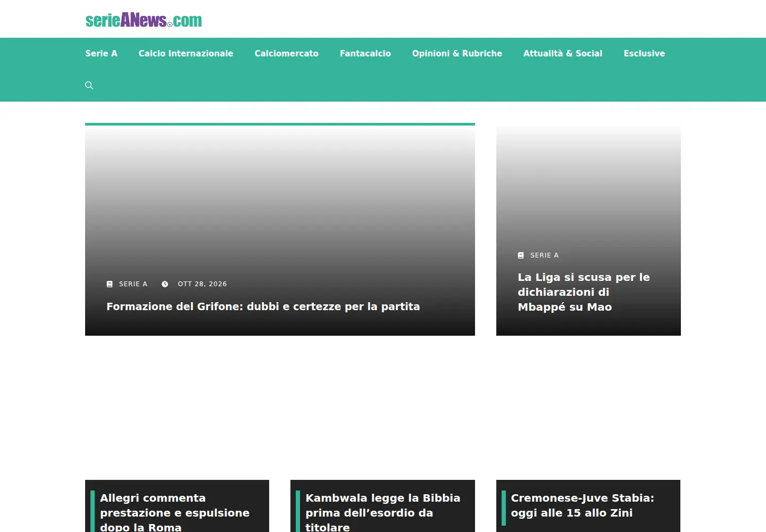Read Kambwala legge la Bibbia article
This screenshot has width=766, height=532.
(383, 512)
